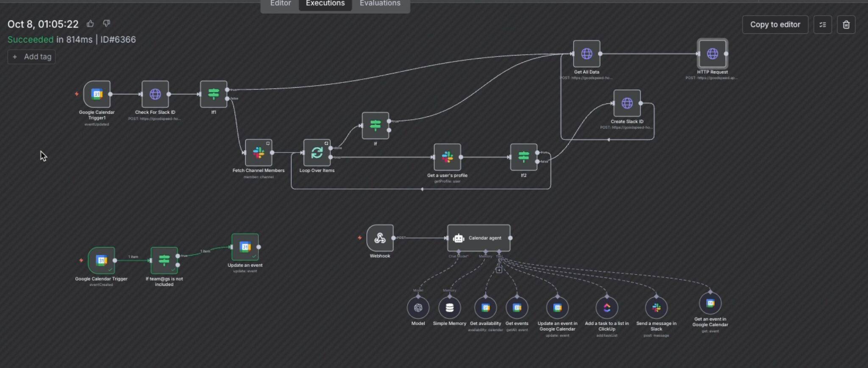Open the Google Calendar Trigger1 node
The height and width of the screenshot is (368, 868).
[97, 94]
